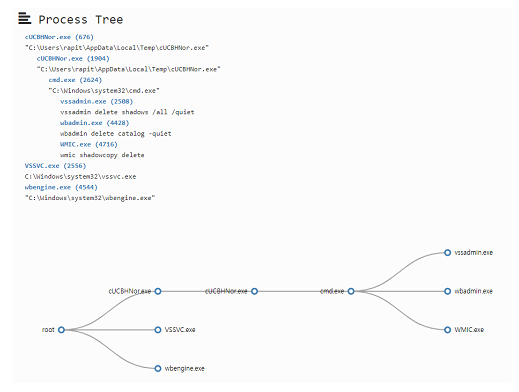Click the 'cmd.exe' graph label
The height and width of the screenshot is (392, 519).
[332, 291]
